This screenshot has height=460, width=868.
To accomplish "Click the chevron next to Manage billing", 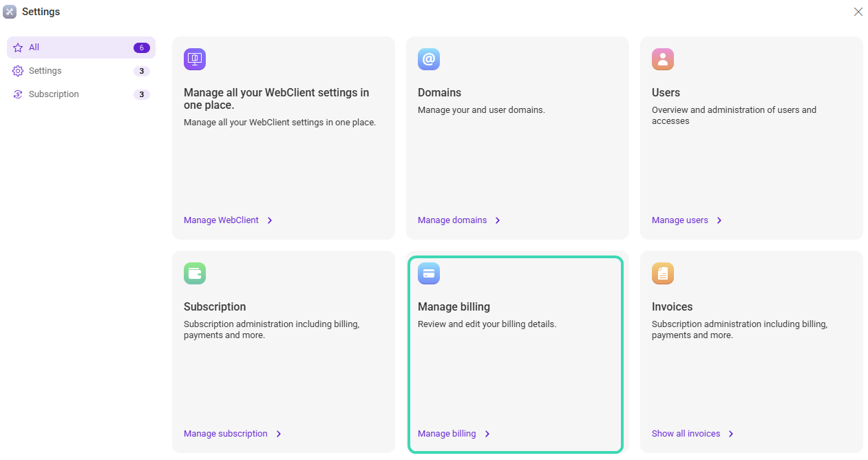I will (487, 434).
